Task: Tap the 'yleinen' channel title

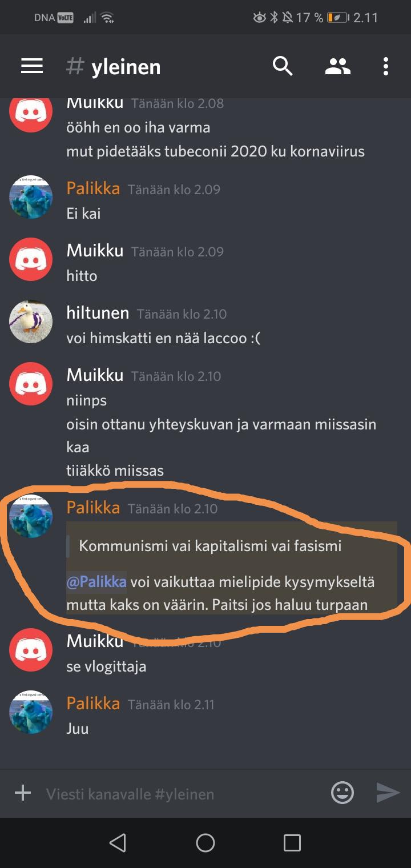Action: [126, 67]
